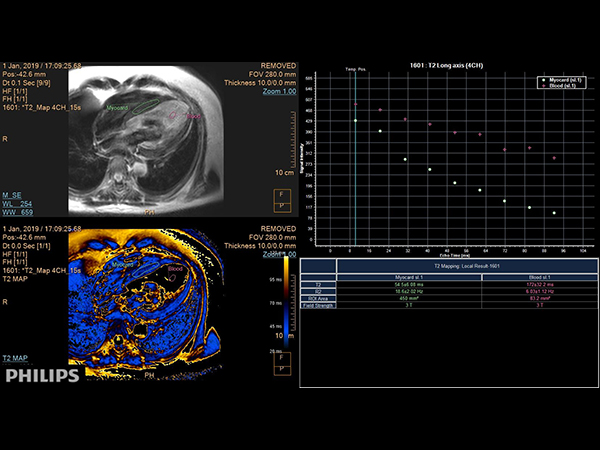Click the ROI Area row label
The width and height of the screenshot is (600, 450).
tap(318, 298)
